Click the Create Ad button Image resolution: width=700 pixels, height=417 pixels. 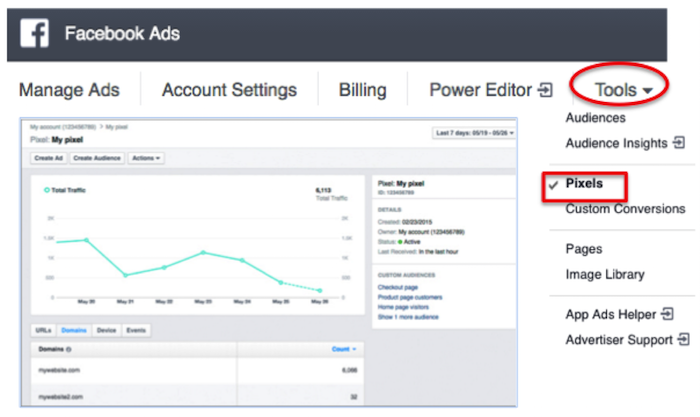point(49,158)
